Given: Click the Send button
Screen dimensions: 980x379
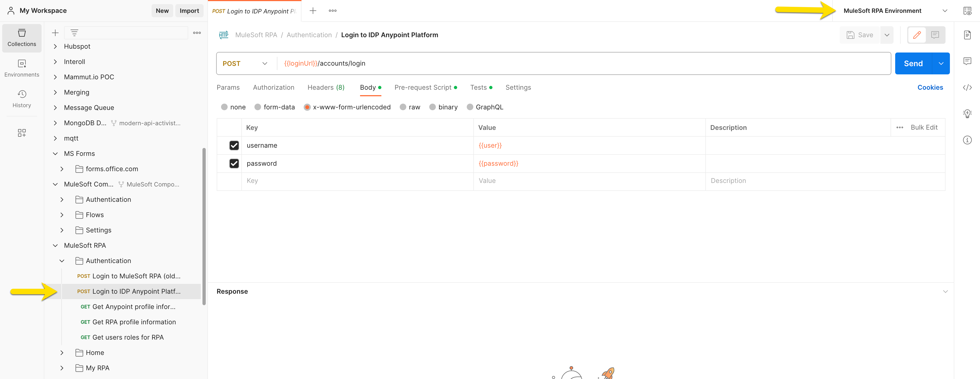Looking at the screenshot, I should pos(913,63).
